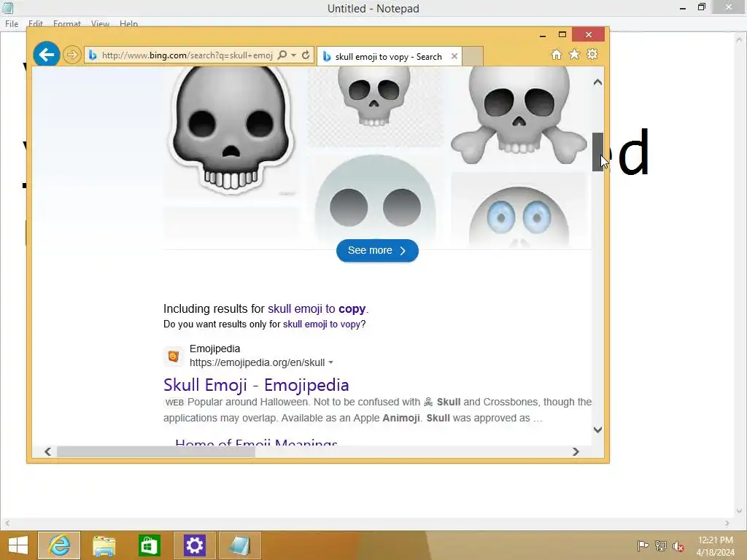Close the 'skull emoji to vopy' tab
The height and width of the screenshot is (560, 747).
coord(454,56)
